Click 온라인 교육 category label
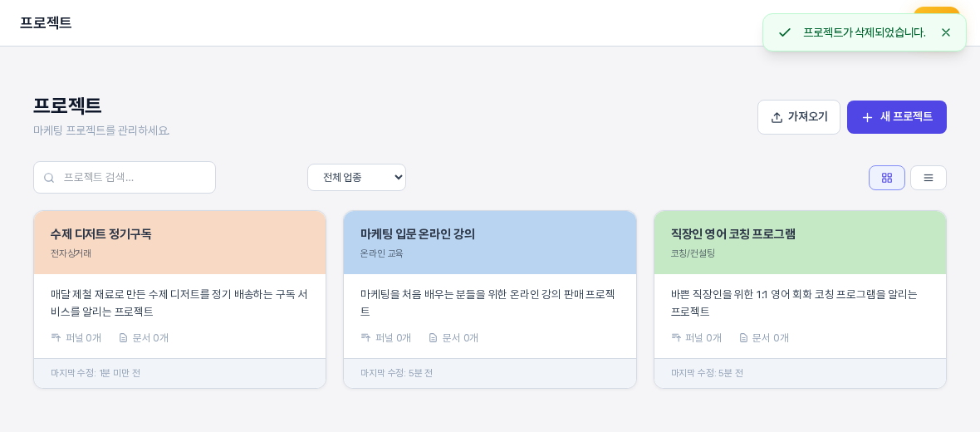Screen dimensions: 980x432 (382, 253)
